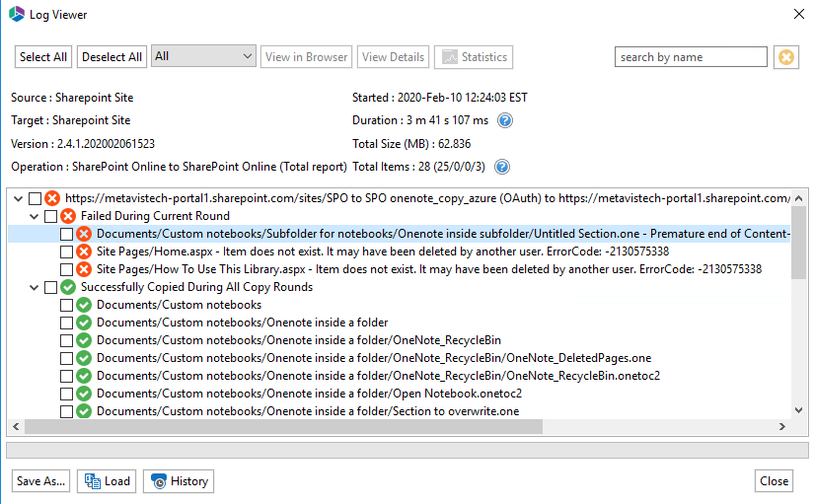Click the Log Viewer app icon in title bar

tap(16, 14)
